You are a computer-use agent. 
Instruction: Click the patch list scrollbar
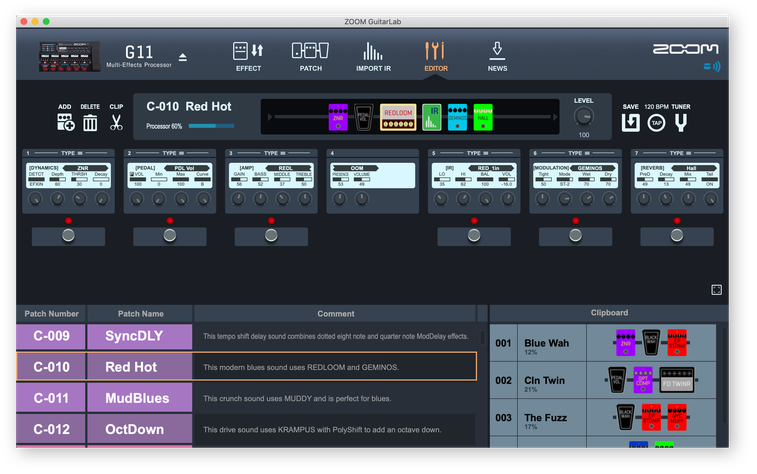[x=482, y=337]
